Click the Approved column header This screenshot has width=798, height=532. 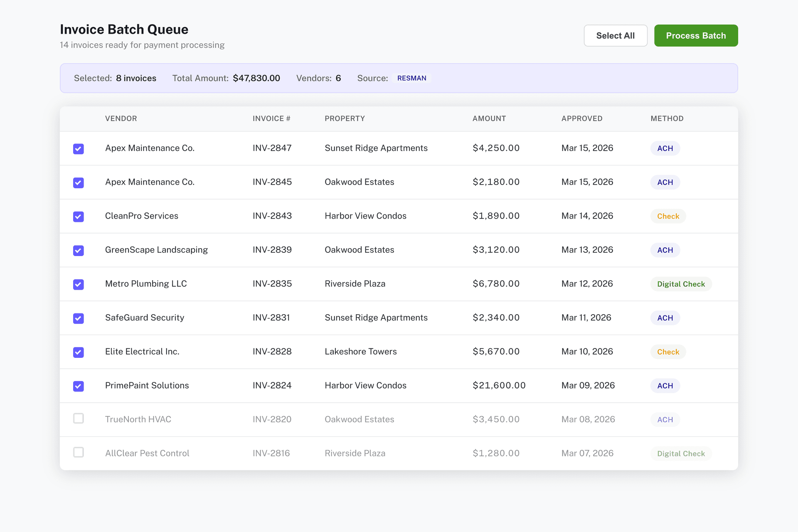[581, 118]
